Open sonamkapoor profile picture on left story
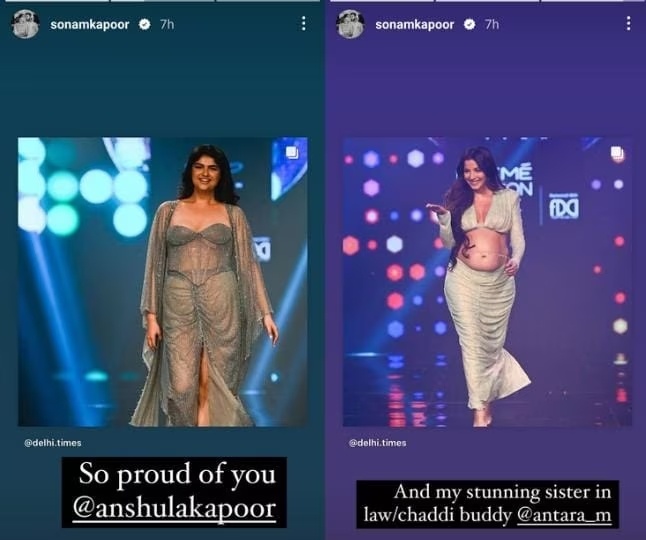Viewport: 646px width, 540px height. pyautogui.click(x=26, y=24)
